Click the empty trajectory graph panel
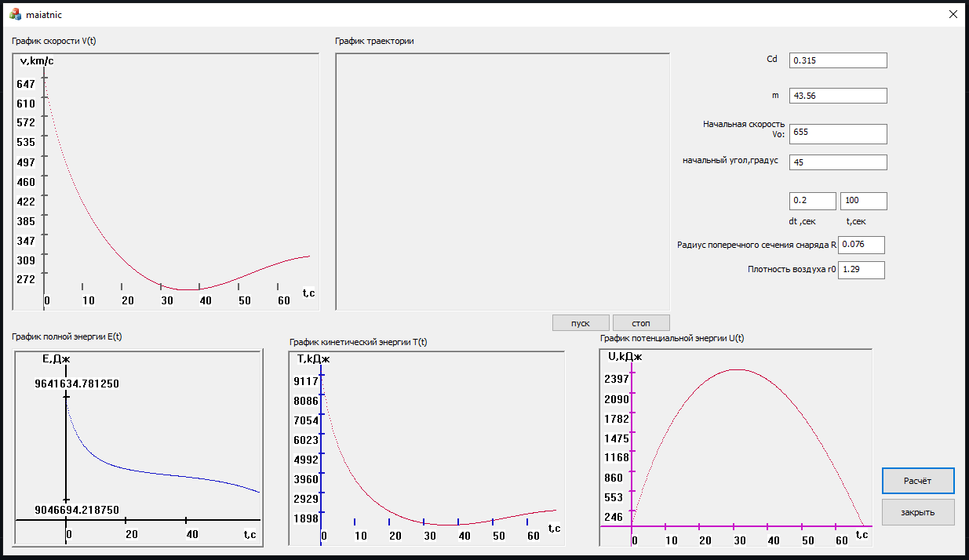 (x=502, y=180)
